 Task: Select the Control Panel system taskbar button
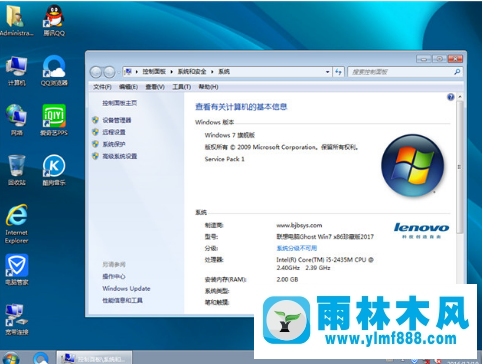pyautogui.click(x=94, y=358)
